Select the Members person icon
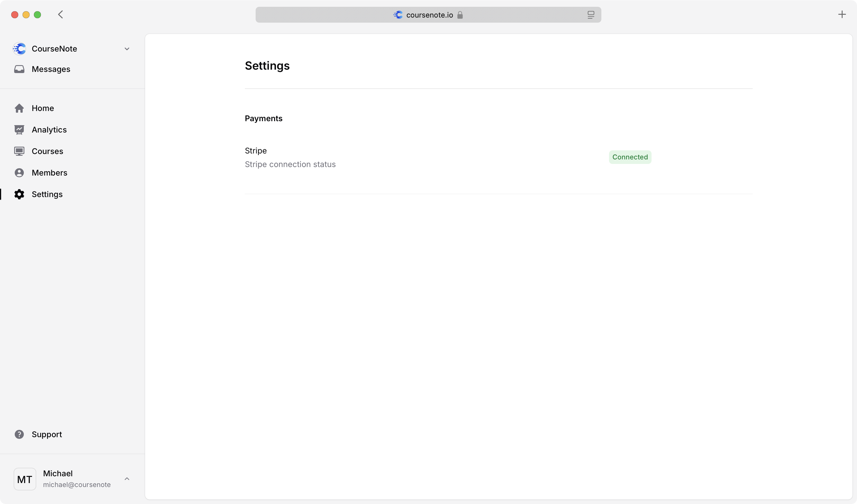The height and width of the screenshot is (504, 857). (19, 173)
